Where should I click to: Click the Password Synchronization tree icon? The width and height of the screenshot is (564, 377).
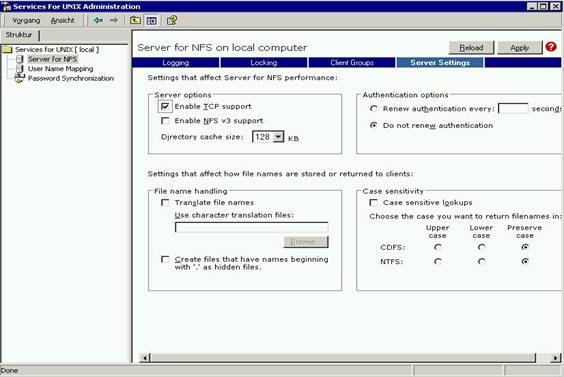click(20, 78)
